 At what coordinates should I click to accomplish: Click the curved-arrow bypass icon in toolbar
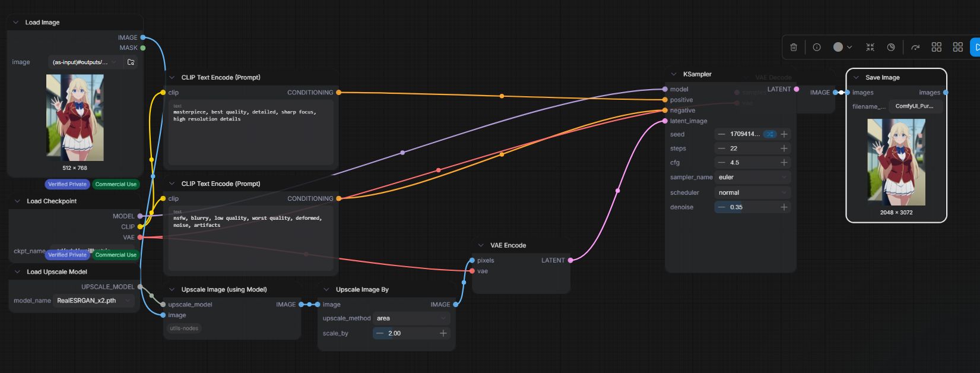[915, 47]
